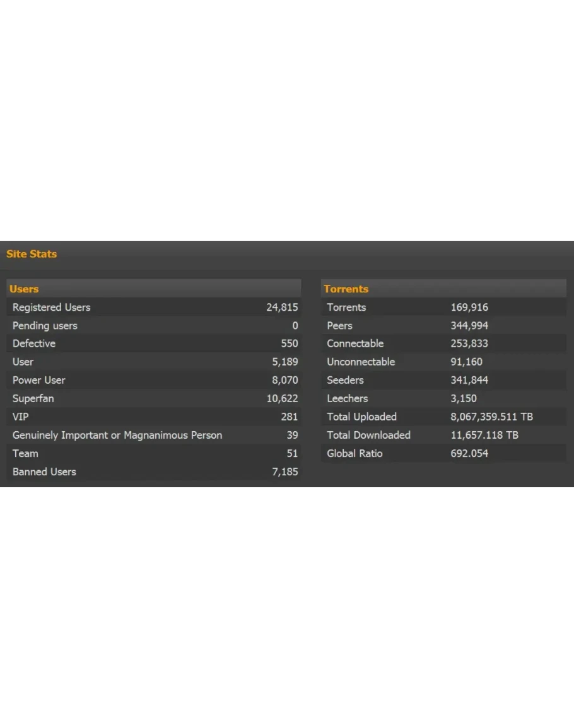Click the Total Downloaded label
The width and height of the screenshot is (574, 728).
(368, 435)
